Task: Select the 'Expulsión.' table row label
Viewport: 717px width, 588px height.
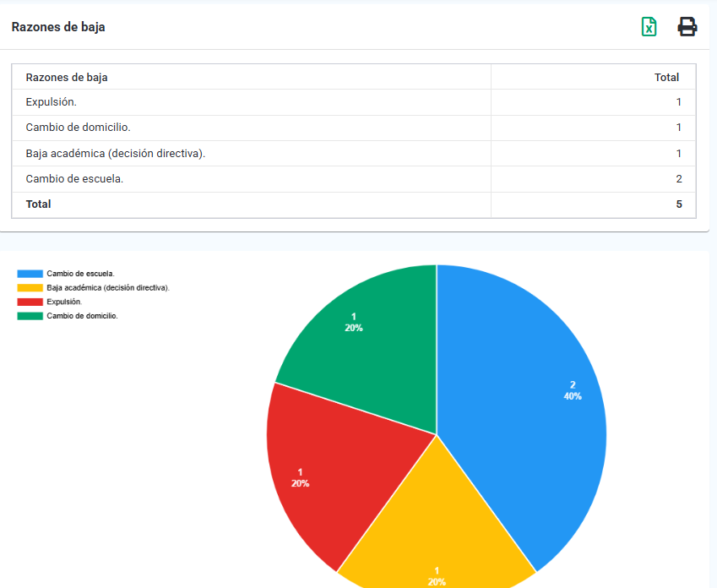Action: click(52, 103)
